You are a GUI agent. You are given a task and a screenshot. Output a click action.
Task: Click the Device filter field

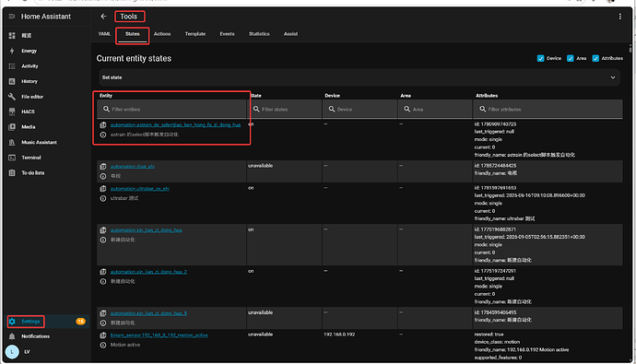(359, 110)
